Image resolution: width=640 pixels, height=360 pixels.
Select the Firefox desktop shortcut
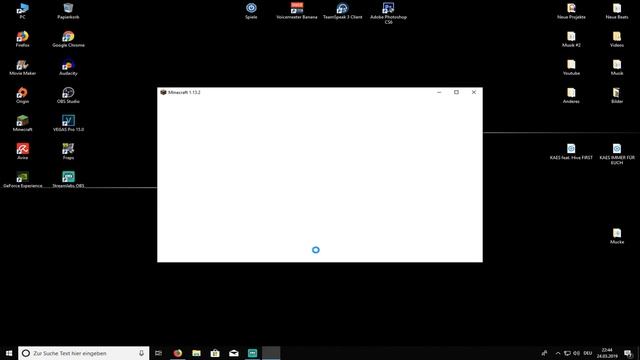tap(22, 39)
